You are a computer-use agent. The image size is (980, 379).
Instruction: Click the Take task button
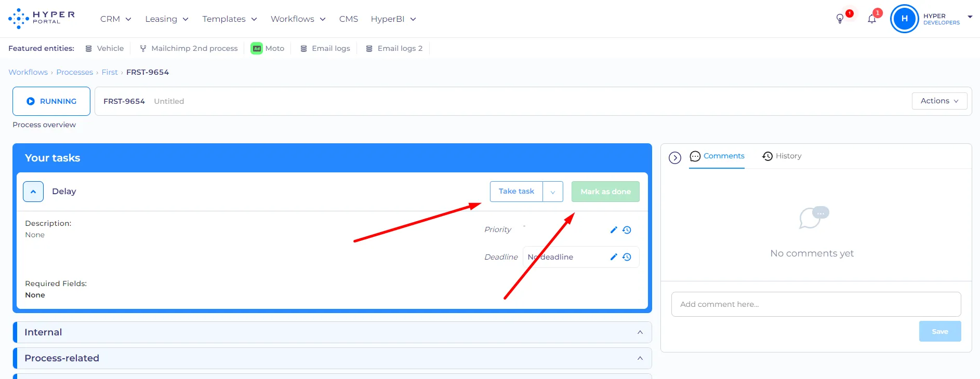click(517, 192)
